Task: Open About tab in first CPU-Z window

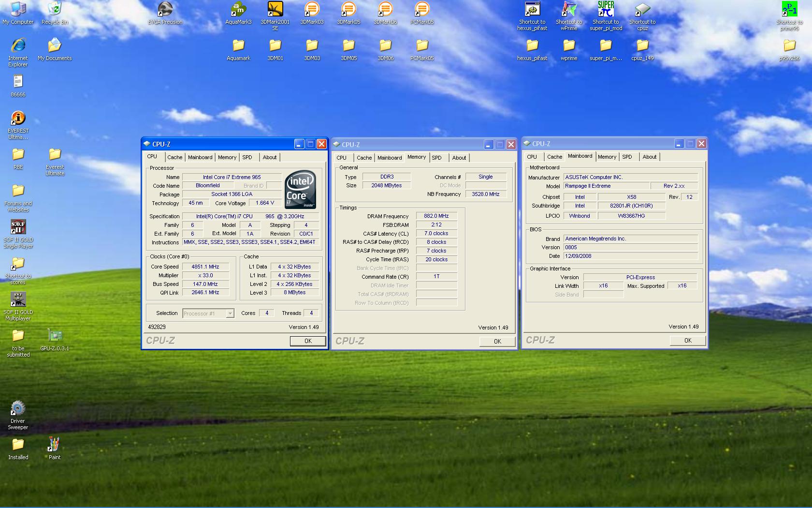Action: [270, 157]
